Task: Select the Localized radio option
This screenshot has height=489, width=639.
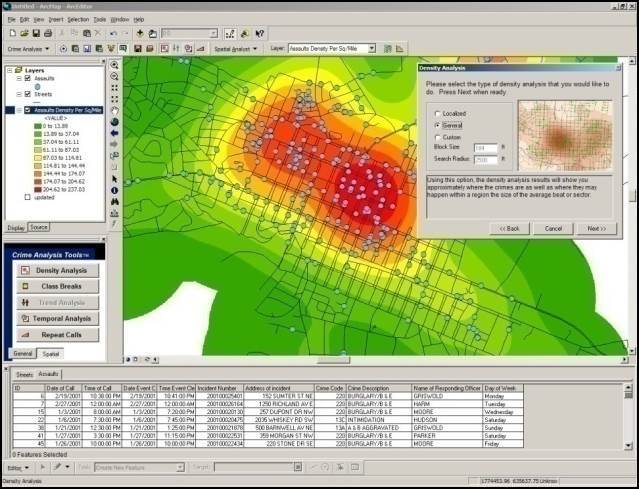Action: (x=437, y=114)
